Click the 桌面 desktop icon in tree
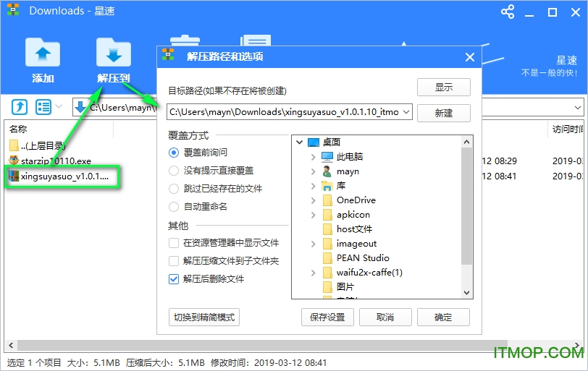This screenshot has width=588, height=371. click(313, 142)
